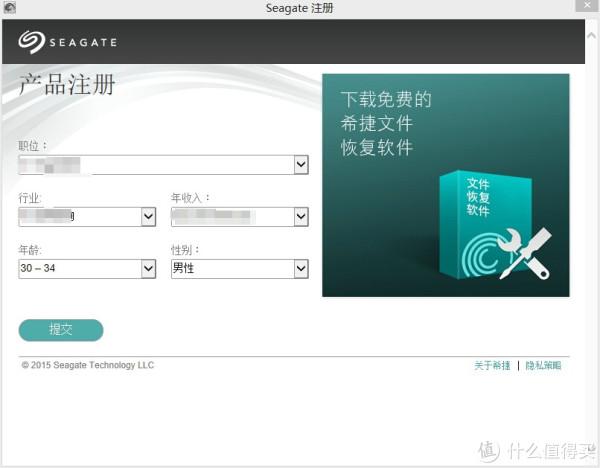
Task: Open the 关于希捷 link
Action: coord(492,365)
